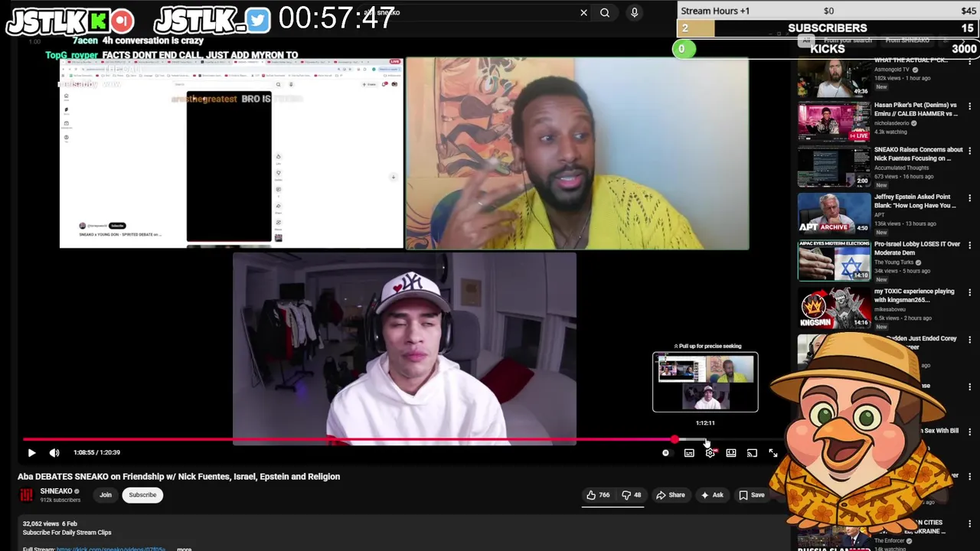The image size is (980, 551).
Task: Open the APT Archive thumbnail 4:50
Action: click(835, 213)
